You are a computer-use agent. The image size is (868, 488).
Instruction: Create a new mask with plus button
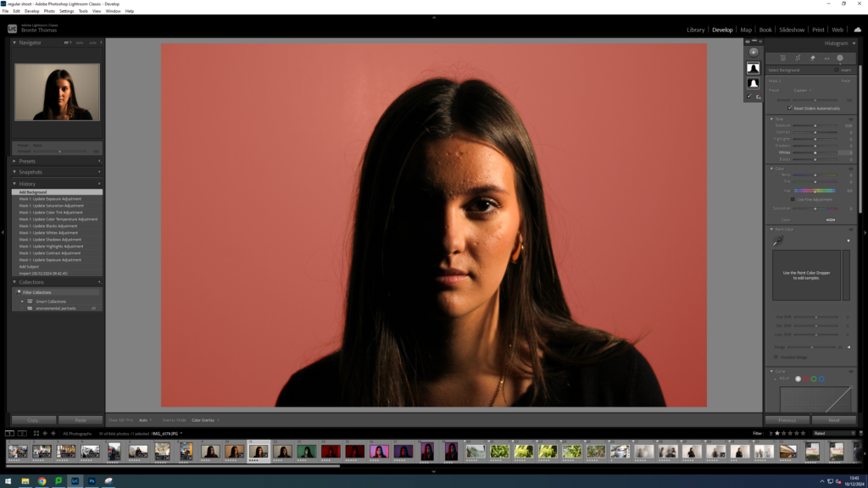[754, 52]
